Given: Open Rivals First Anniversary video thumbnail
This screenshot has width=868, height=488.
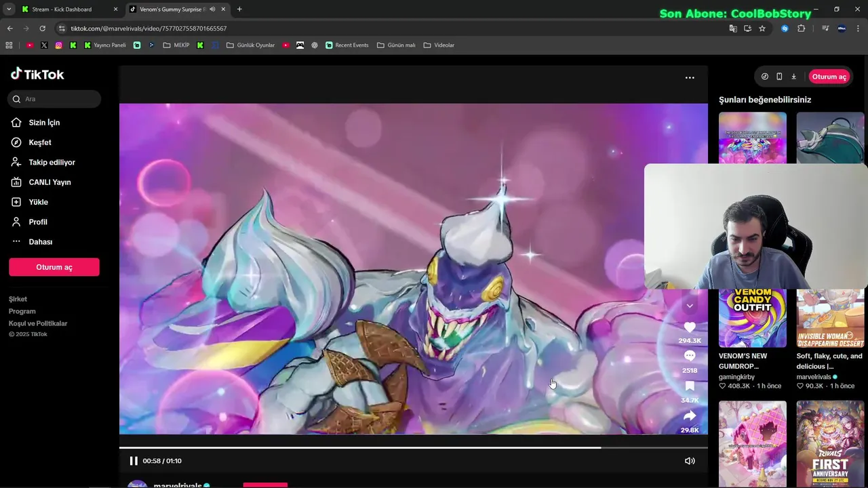Looking at the screenshot, I should click(x=831, y=444).
